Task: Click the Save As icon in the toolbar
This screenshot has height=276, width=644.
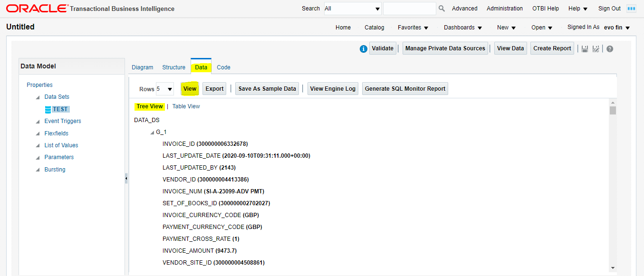Action: pyautogui.click(x=596, y=48)
